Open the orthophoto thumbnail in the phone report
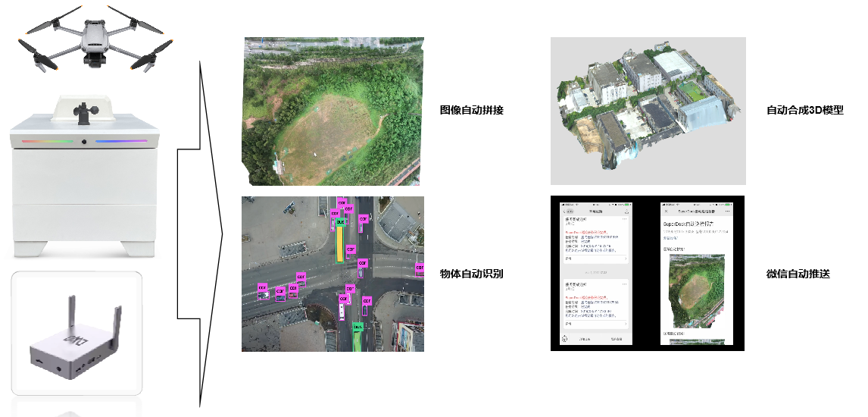The image size is (868, 417). [697, 290]
